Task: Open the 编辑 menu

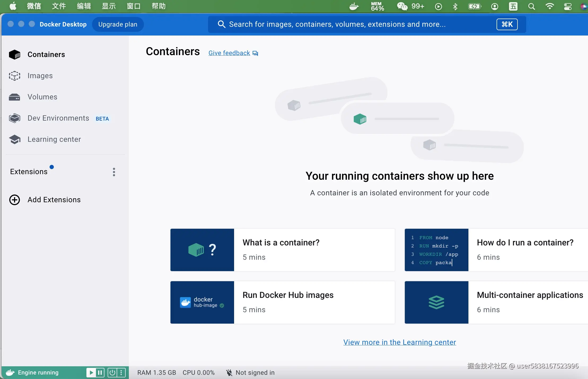Action: (x=84, y=6)
